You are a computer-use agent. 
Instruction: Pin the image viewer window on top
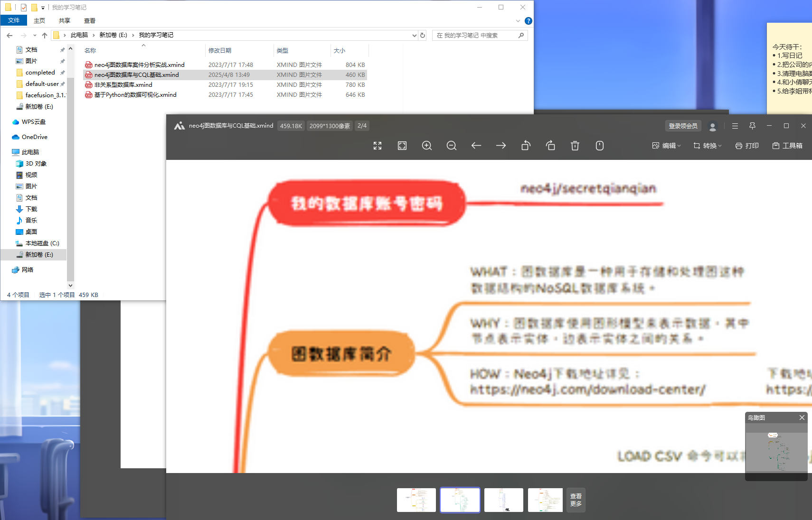[752, 126]
